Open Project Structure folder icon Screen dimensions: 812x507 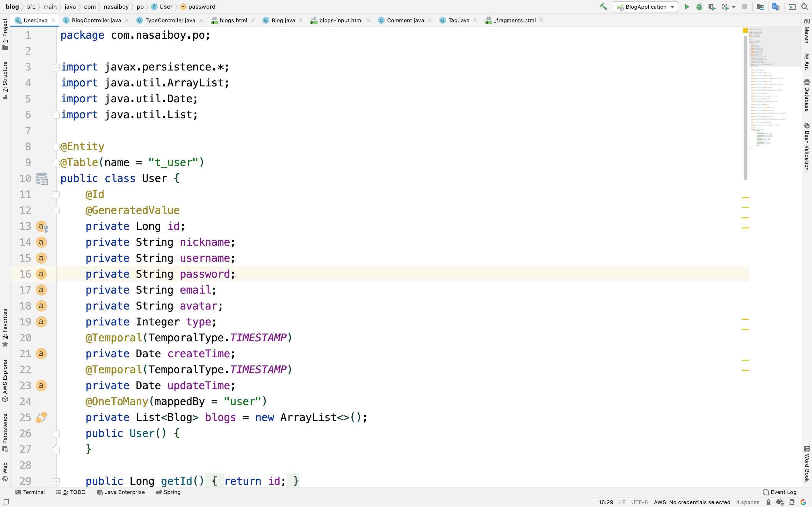[x=760, y=7]
